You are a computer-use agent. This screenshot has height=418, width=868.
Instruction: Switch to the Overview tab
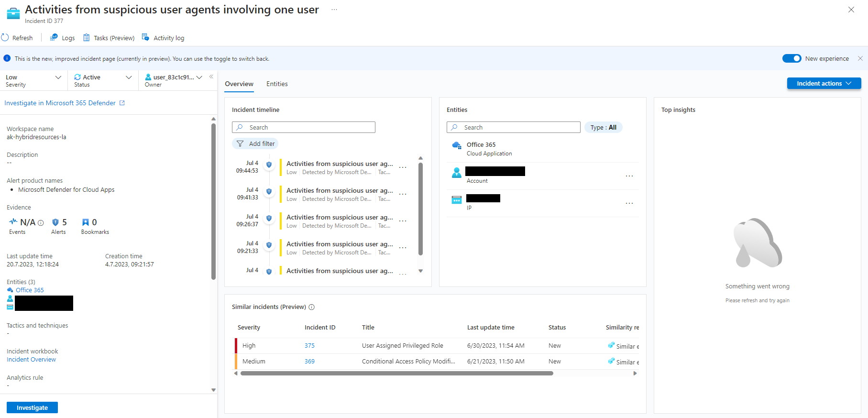click(239, 84)
